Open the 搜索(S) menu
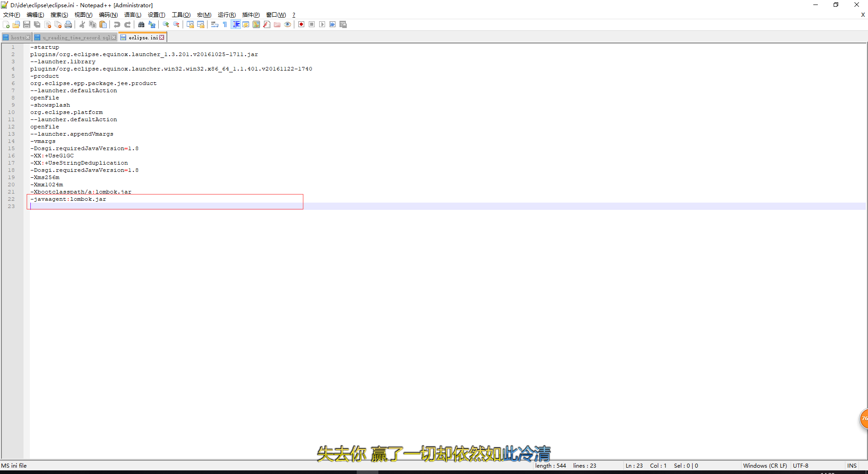This screenshot has width=868, height=474. pyautogui.click(x=59, y=15)
